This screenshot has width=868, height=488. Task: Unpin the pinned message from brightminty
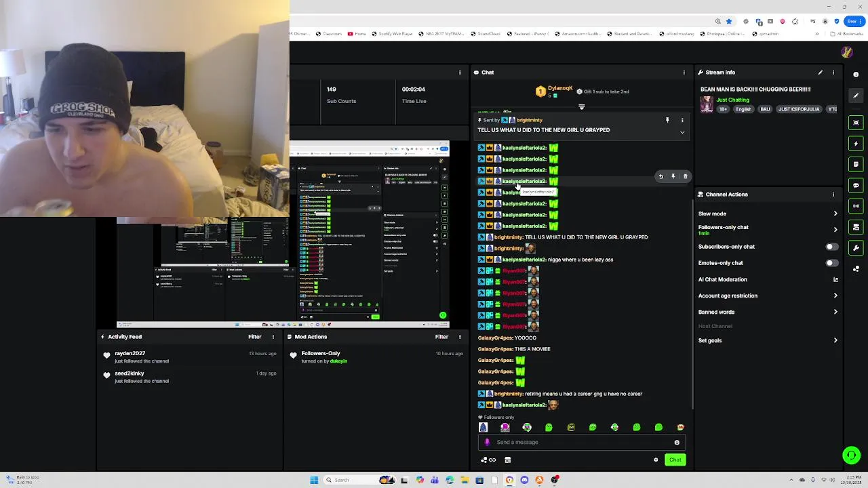click(667, 120)
